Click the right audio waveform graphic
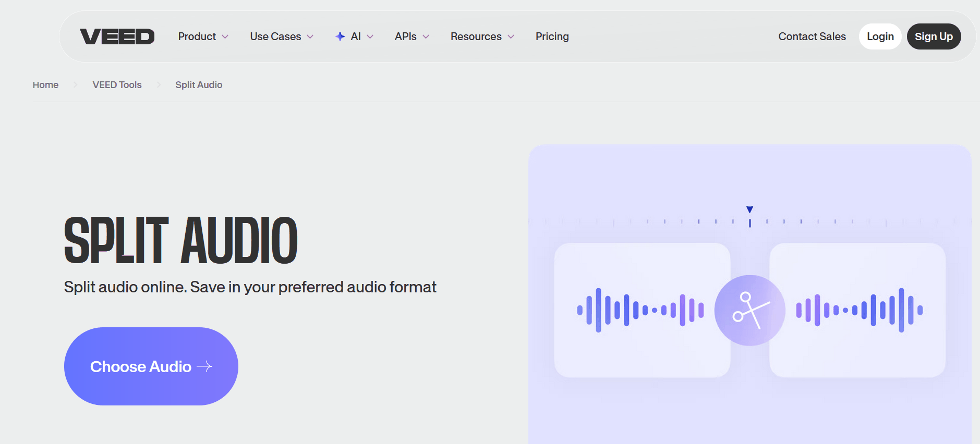The image size is (980, 444). click(859, 310)
